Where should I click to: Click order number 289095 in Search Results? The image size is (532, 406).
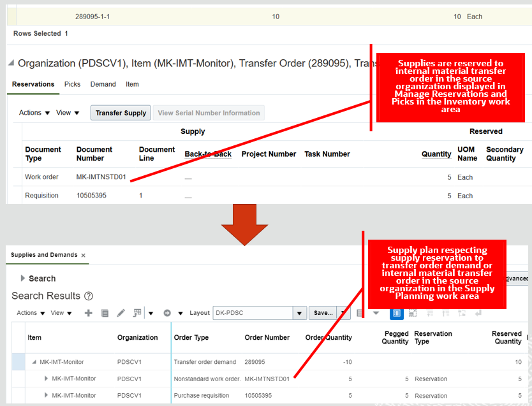[255, 362]
